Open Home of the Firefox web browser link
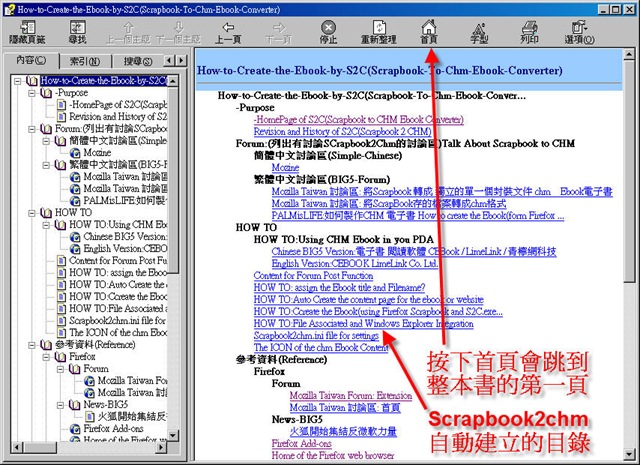 click(333, 456)
